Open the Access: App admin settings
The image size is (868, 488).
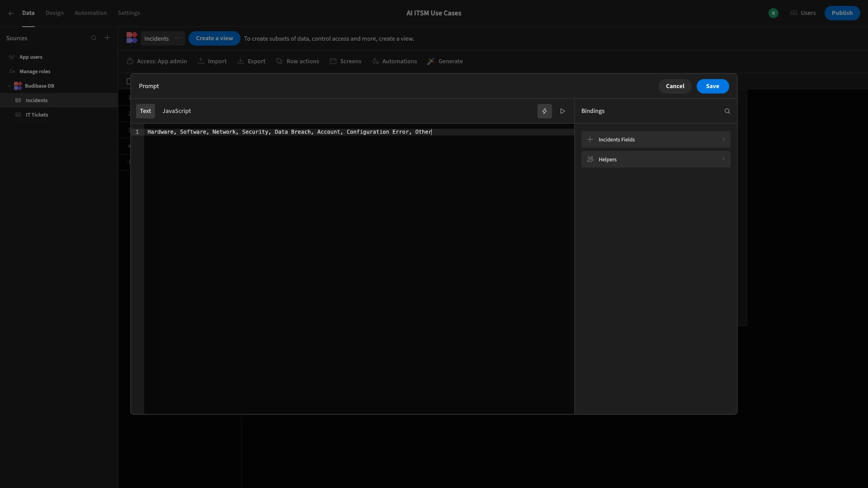pyautogui.click(x=156, y=61)
